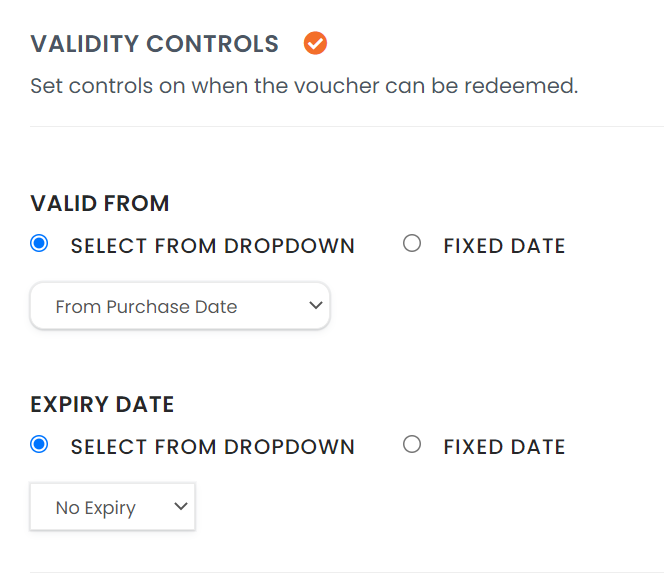Choose the Fixed Date radio under Expiry Date

(412, 445)
